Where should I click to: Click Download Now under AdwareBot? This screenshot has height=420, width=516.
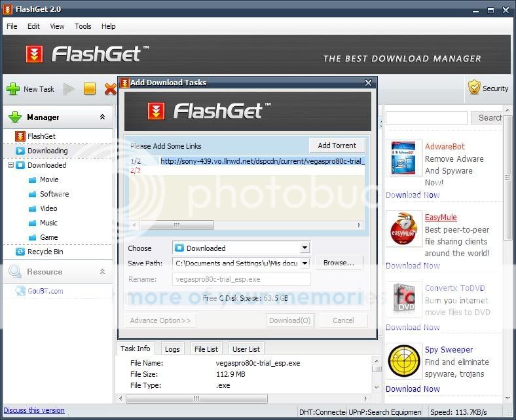tap(413, 195)
